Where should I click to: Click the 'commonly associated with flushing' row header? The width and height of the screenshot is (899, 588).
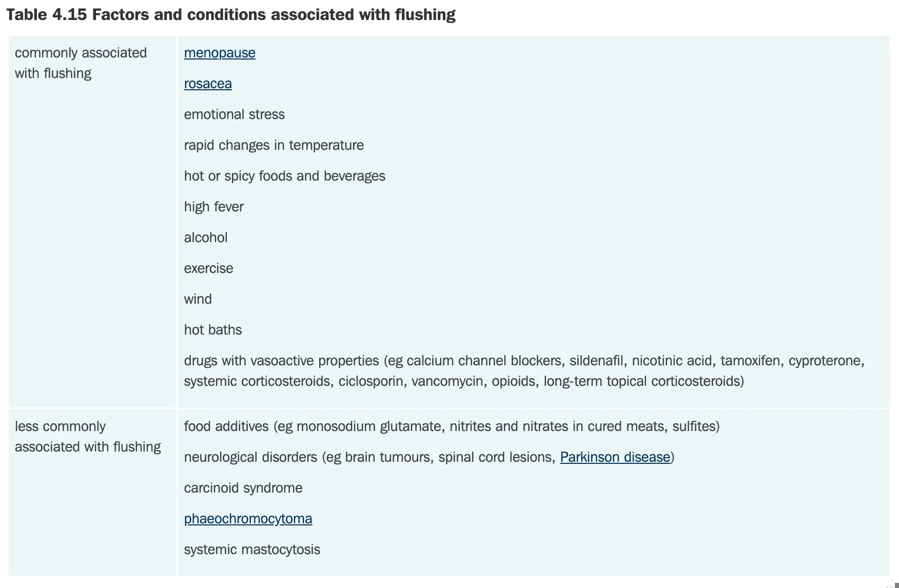(x=81, y=63)
